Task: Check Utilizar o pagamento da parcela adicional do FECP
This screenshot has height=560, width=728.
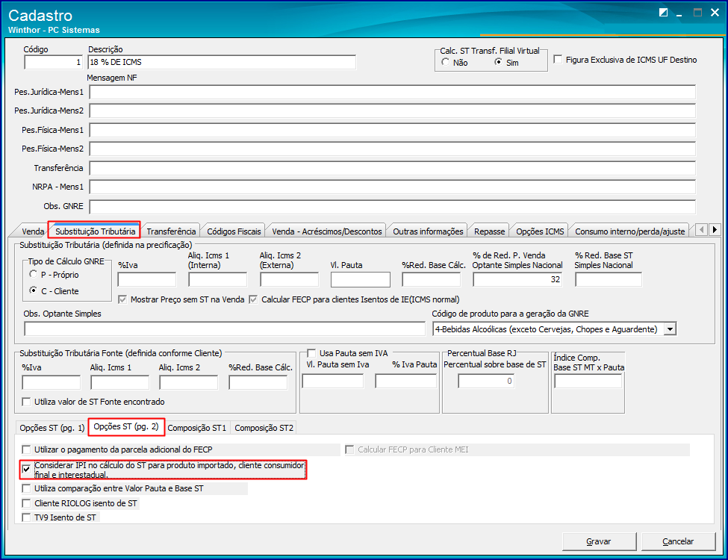Action: [26, 449]
